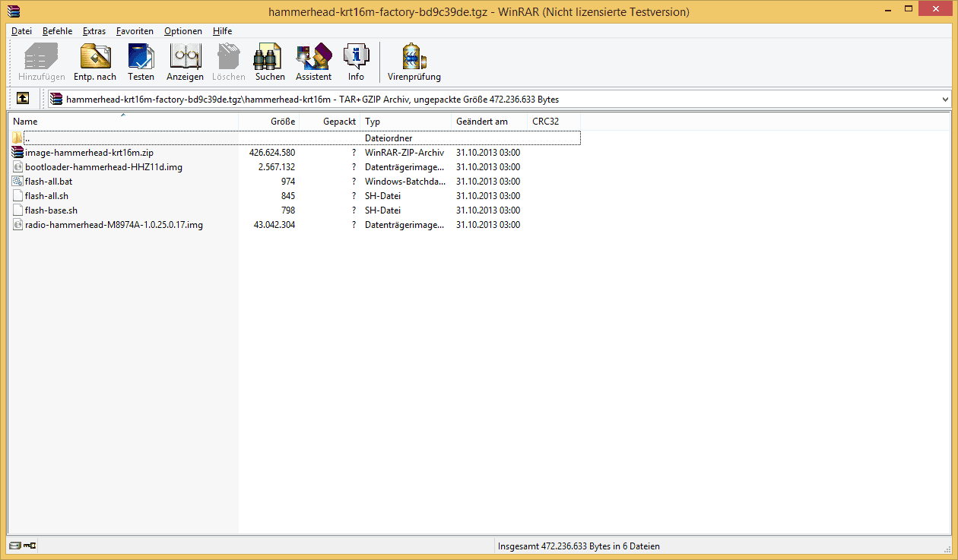958x560 pixels.
Task: Select file name flash-base.sh
Action: point(51,210)
